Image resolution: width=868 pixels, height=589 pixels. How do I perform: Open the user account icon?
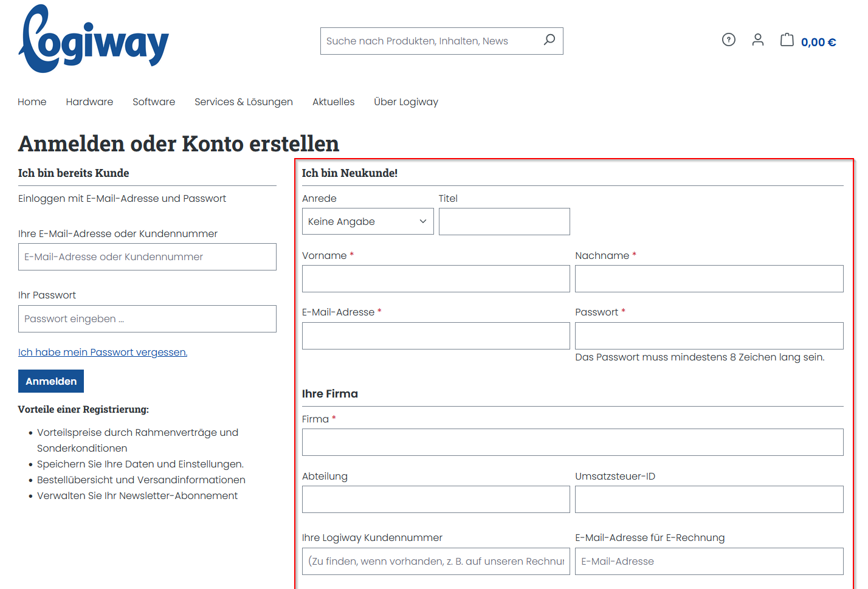757,40
